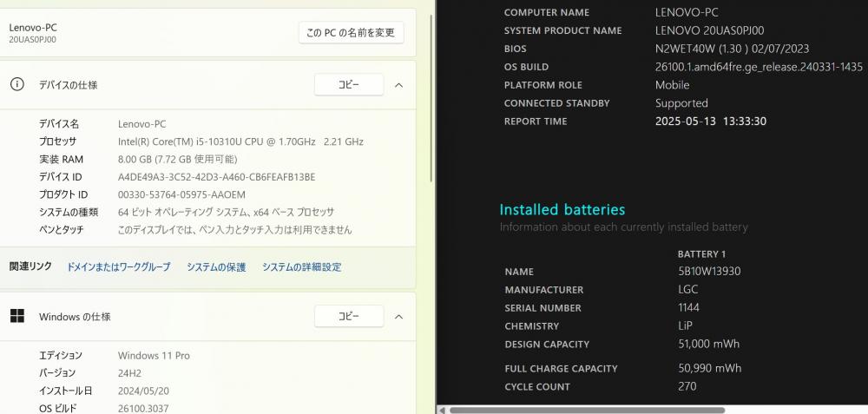
Task: Click the left scroll arrow of battery report
Action: (442, 411)
